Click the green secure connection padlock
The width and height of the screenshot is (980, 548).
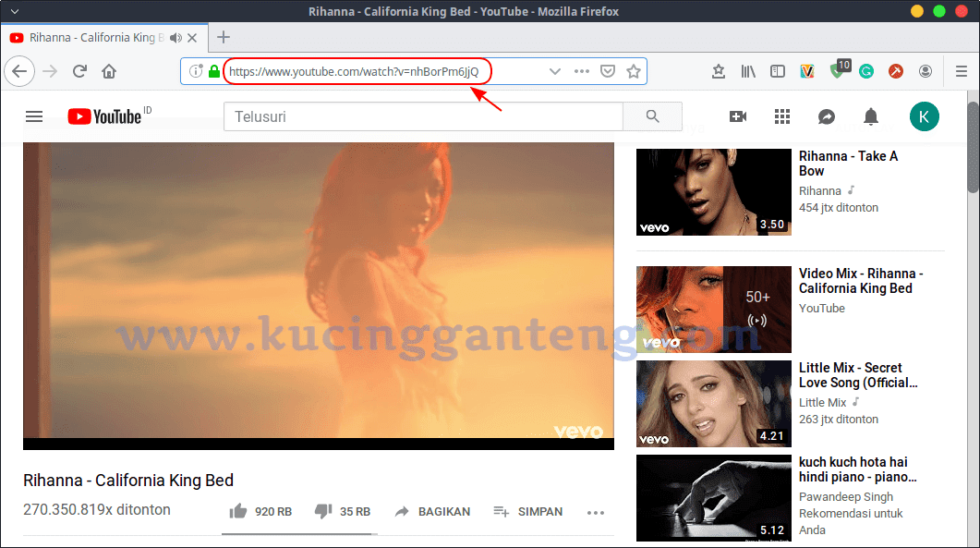213,71
